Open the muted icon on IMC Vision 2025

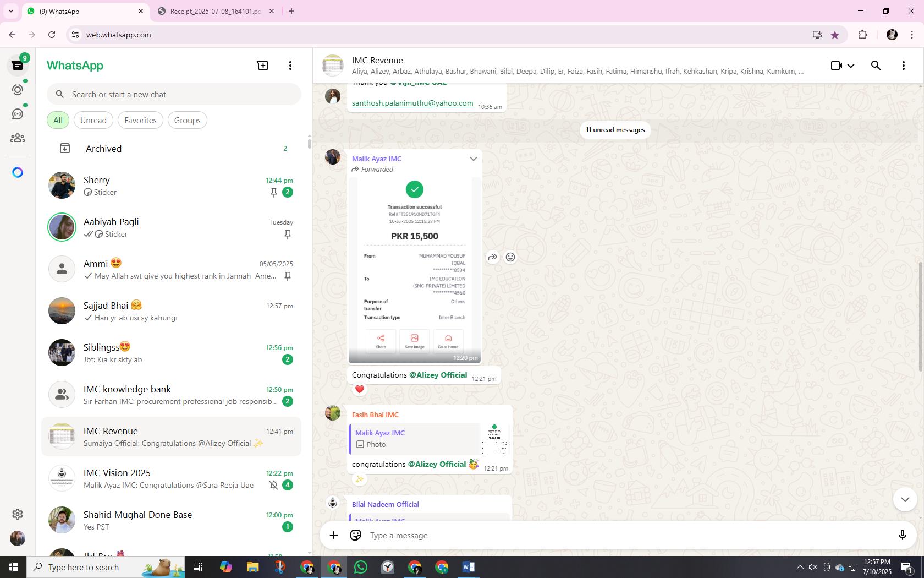(x=274, y=485)
